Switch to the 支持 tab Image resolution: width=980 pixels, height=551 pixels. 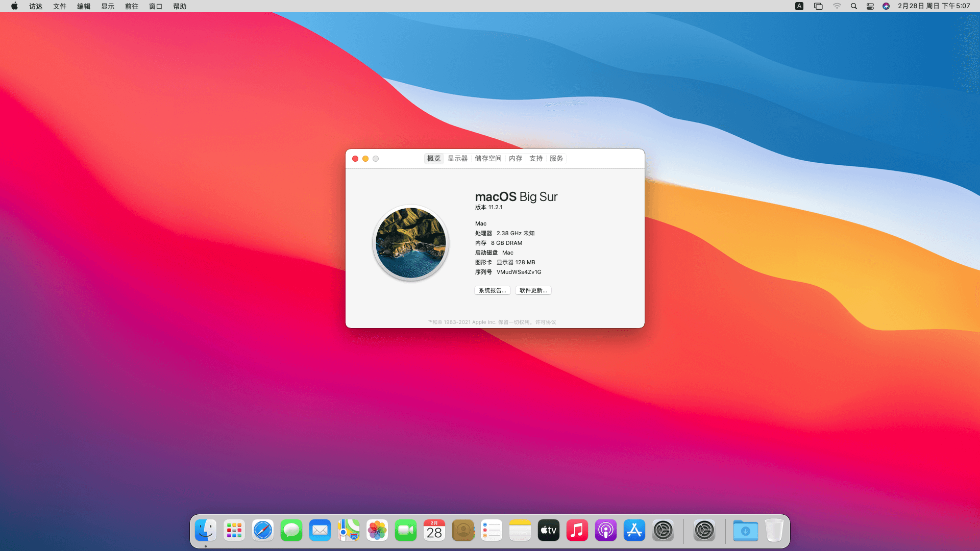click(536, 159)
